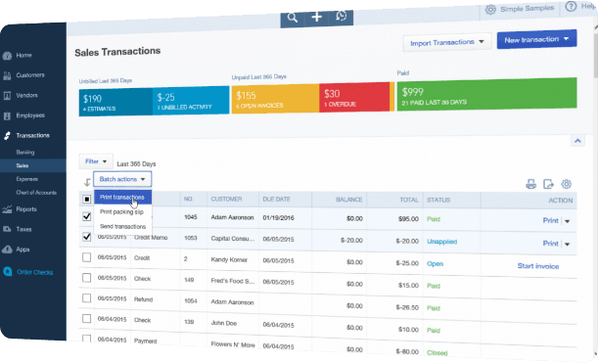Export the list using export icon

pos(548,184)
